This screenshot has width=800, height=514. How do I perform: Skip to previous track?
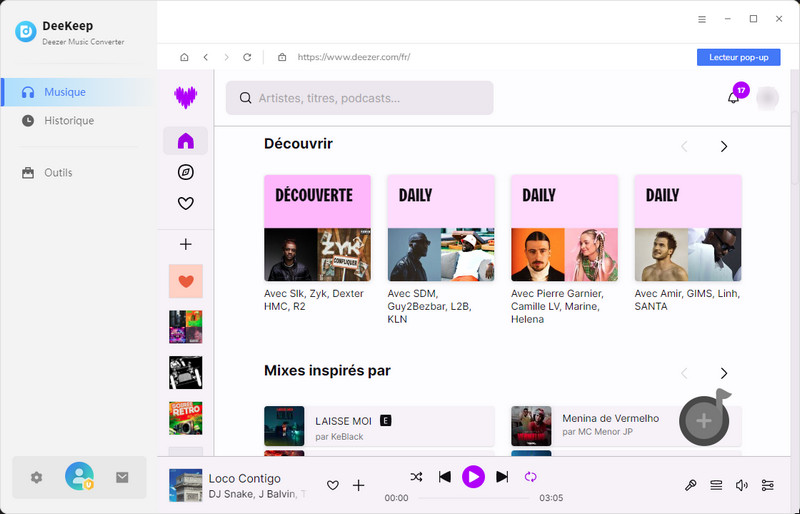[x=445, y=477]
